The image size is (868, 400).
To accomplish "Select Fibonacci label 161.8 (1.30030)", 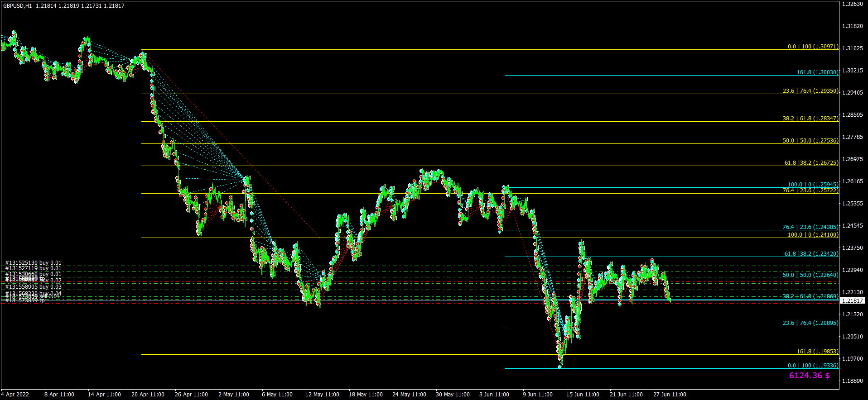I will point(817,72).
